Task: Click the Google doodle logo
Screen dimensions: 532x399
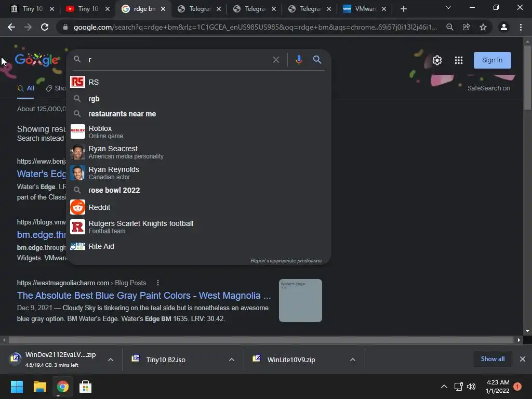Action: (37, 60)
